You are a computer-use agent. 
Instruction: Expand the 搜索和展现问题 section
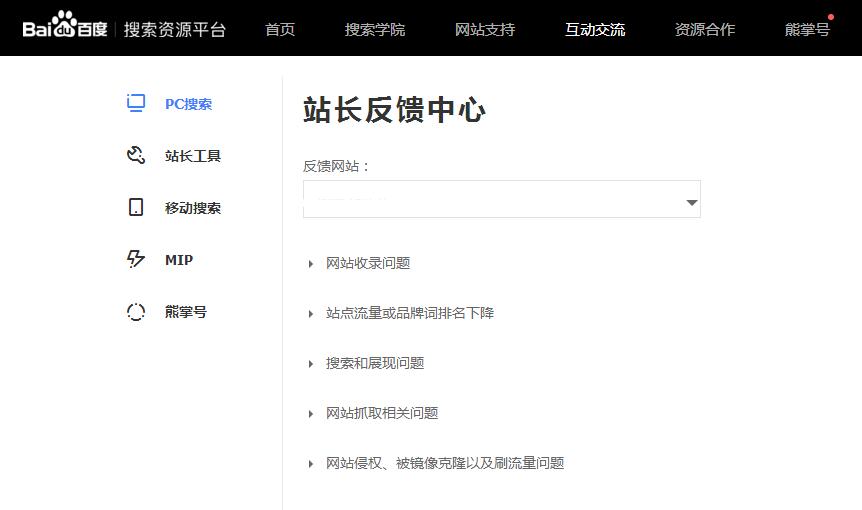click(374, 363)
